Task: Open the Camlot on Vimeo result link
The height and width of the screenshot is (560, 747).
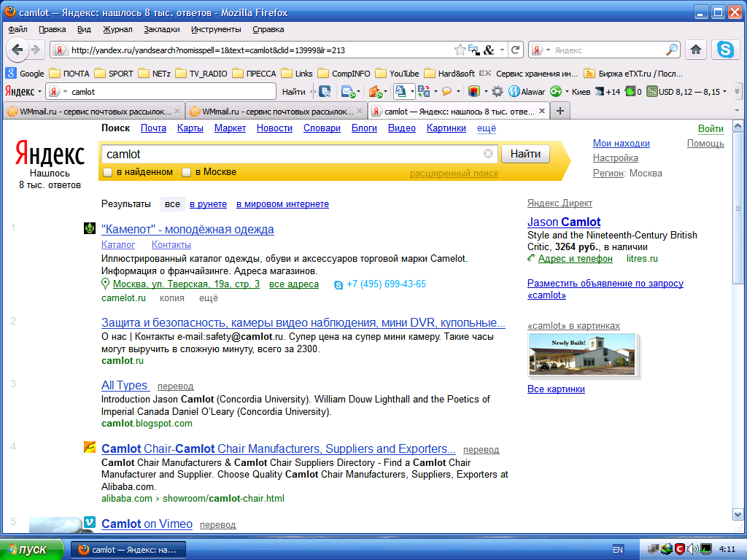Action: (147, 524)
